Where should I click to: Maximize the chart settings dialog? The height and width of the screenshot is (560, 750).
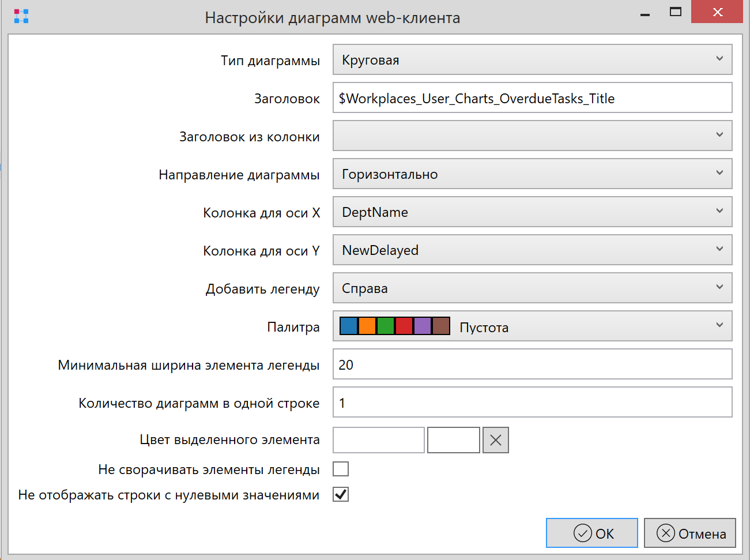675,12
